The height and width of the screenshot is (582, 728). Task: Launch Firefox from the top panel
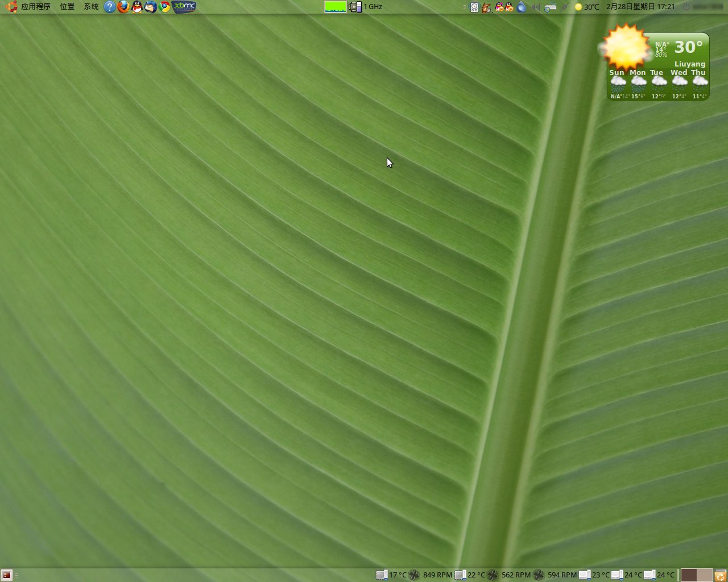click(123, 7)
